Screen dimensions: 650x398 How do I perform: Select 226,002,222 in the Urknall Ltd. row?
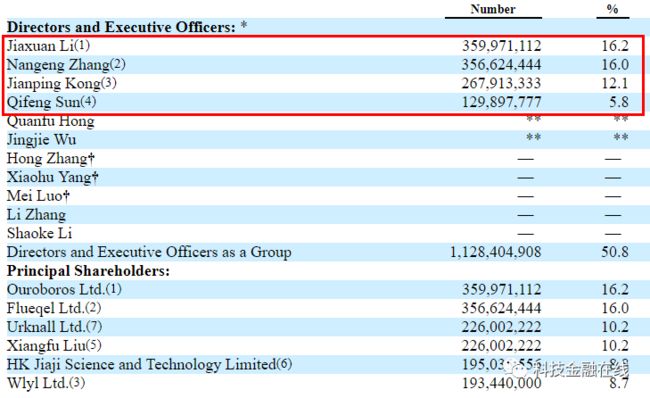pos(502,327)
